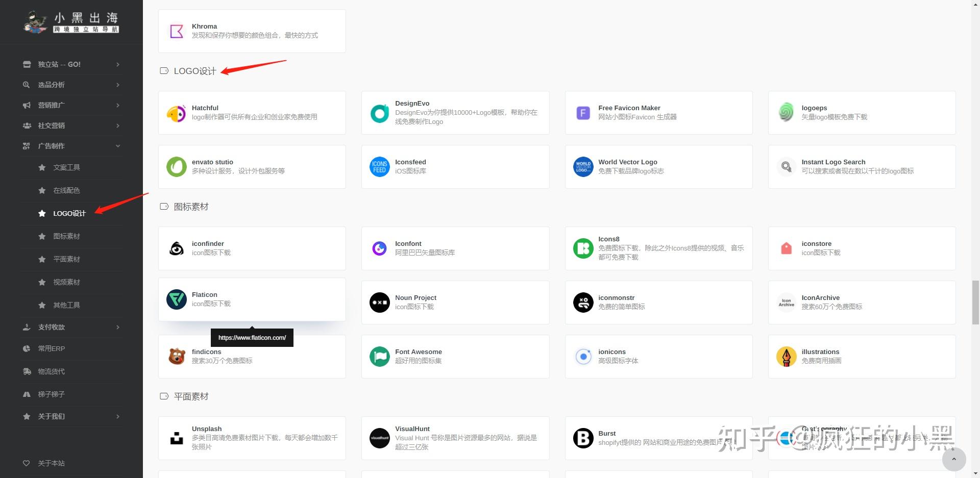Click the Burst letter B icon
Screen dimensions: 980x478
coord(583,438)
